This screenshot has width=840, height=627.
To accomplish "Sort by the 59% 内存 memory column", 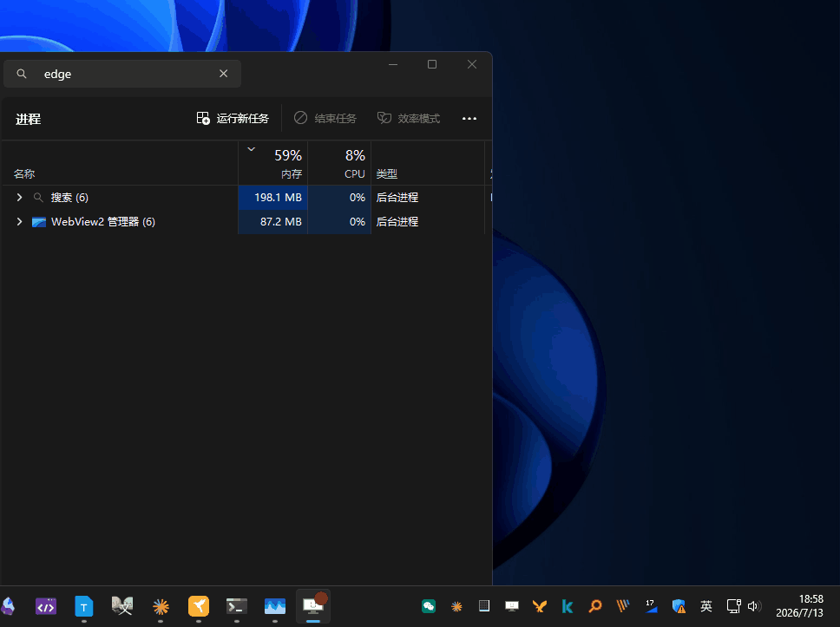I will 273,163.
